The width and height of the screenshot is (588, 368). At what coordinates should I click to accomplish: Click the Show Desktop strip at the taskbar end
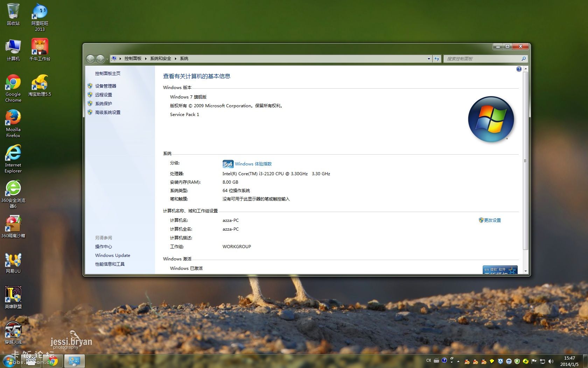coord(585,361)
